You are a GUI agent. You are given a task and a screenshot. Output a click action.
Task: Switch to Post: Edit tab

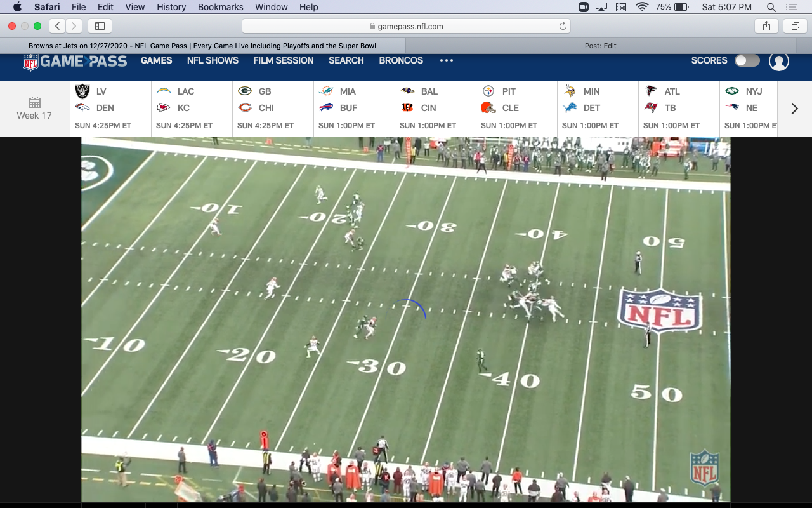point(601,46)
